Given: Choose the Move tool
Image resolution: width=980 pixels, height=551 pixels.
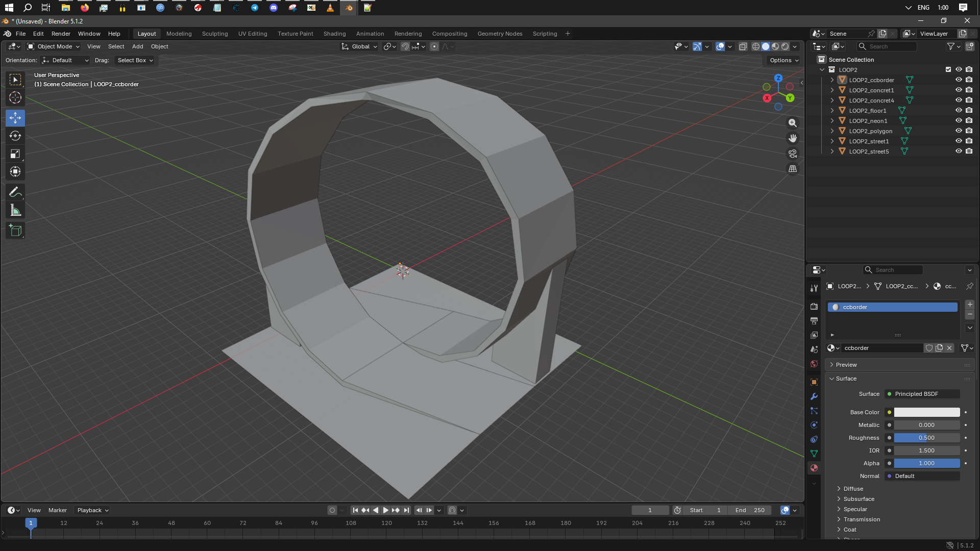Looking at the screenshot, I should [15, 118].
